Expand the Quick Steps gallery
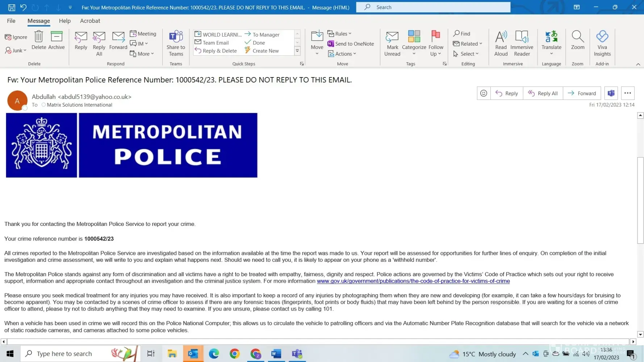The image size is (644, 362). click(x=297, y=51)
